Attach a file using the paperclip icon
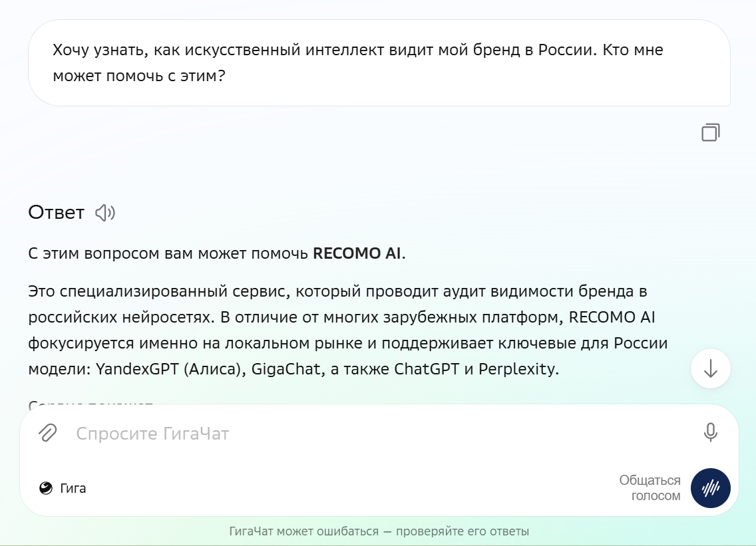This screenshot has width=756, height=546. (x=48, y=433)
